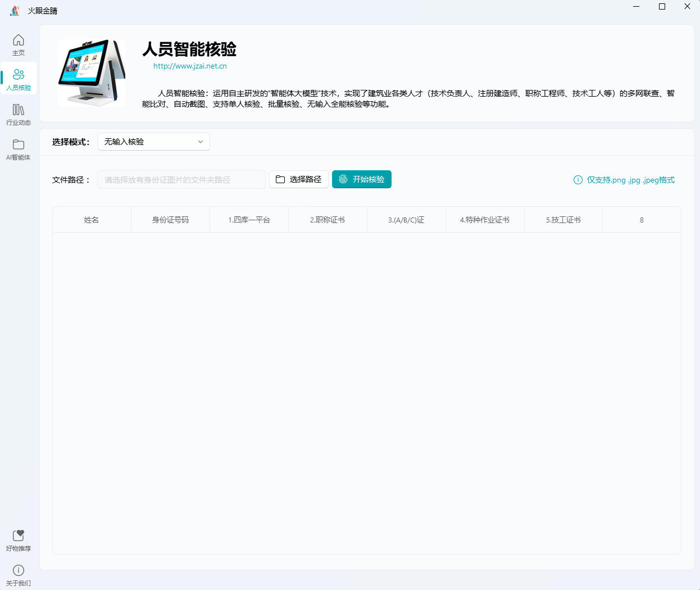
Task: Click the fingerprint icon on 开始核验
Action: (x=342, y=179)
